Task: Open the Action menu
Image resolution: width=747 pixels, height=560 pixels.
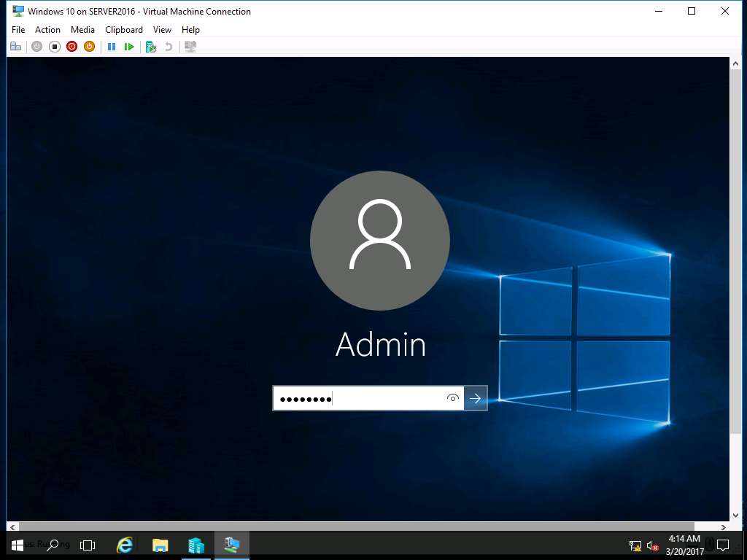Action: click(47, 29)
